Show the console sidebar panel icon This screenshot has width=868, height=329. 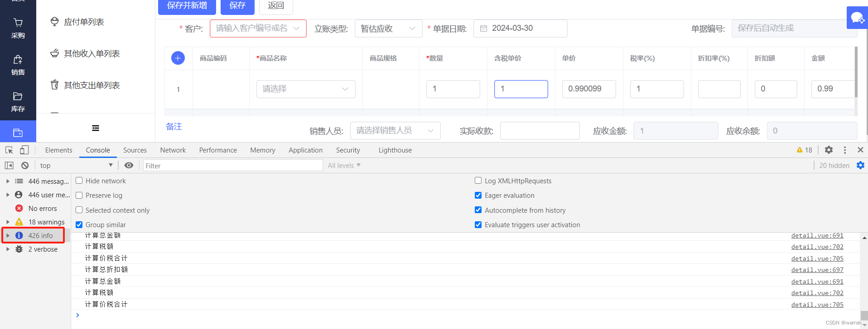click(9, 166)
